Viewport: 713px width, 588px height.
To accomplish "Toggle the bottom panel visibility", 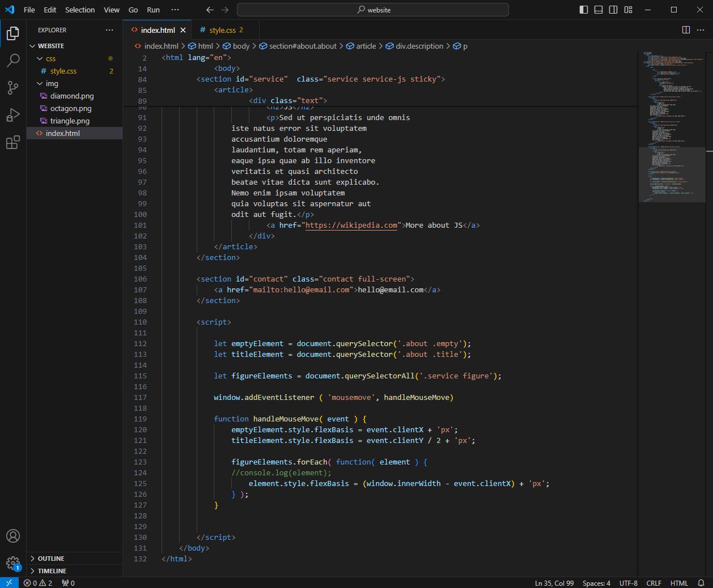I will pyautogui.click(x=599, y=10).
